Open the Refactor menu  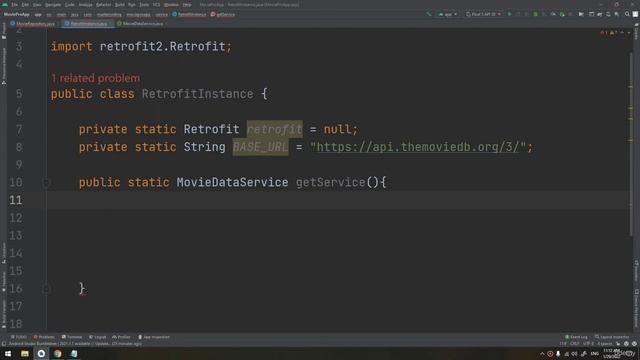click(103, 4)
